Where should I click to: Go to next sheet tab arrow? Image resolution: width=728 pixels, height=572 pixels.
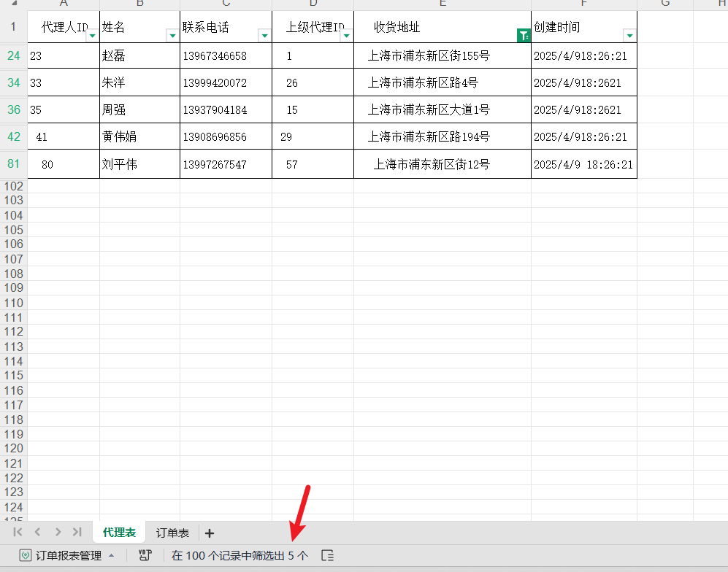tap(58, 533)
